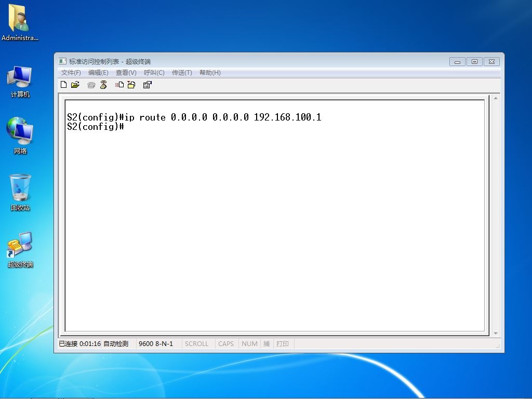This screenshot has width=532, height=399.
Task: Select the 网络 desktop icon
Action: 20,136
